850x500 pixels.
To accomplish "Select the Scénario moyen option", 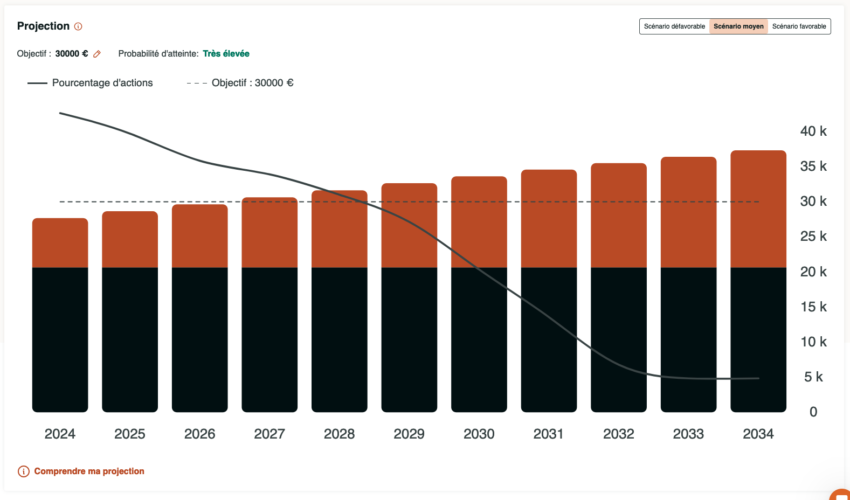I will [738, 27].
